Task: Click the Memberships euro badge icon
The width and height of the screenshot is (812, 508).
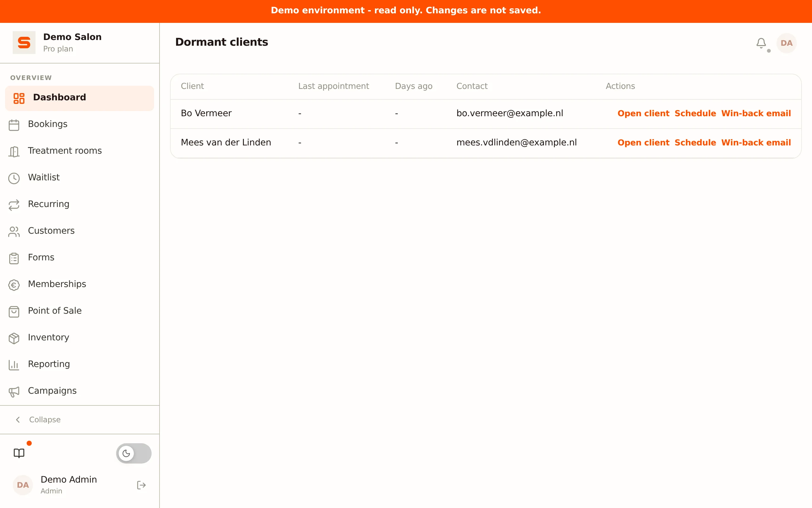Action: (x=14, y=285)
